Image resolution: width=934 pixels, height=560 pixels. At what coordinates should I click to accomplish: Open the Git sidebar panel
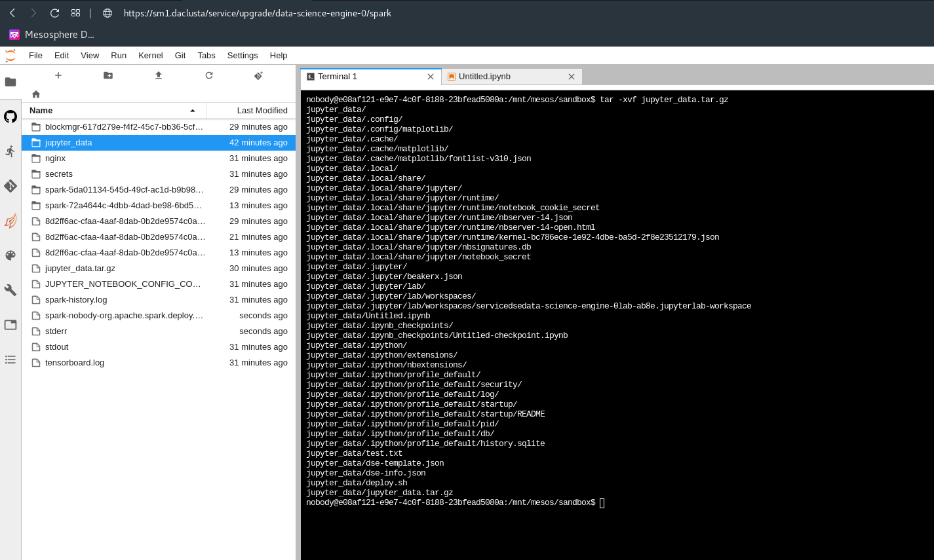tap(10, 186)
